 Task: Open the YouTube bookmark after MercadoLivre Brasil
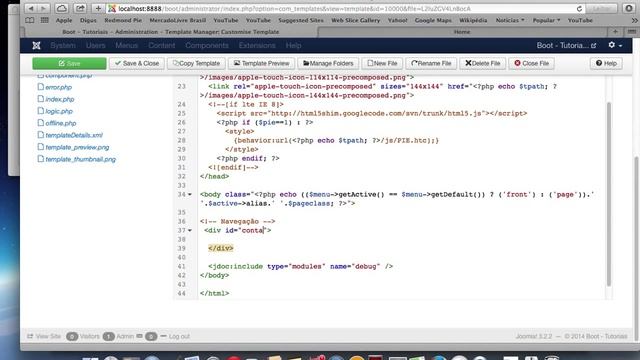pyautogui.click(x=226, y=20)
